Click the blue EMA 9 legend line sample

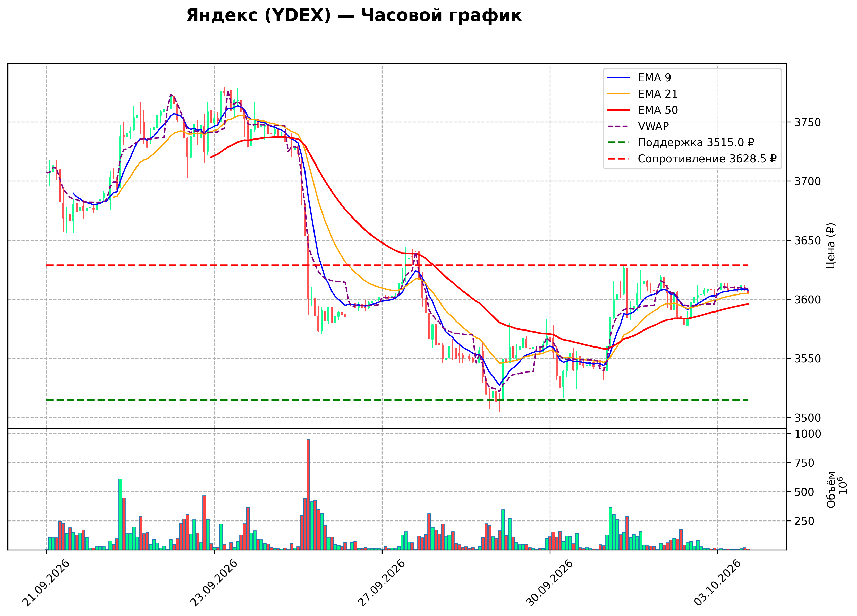619,78
